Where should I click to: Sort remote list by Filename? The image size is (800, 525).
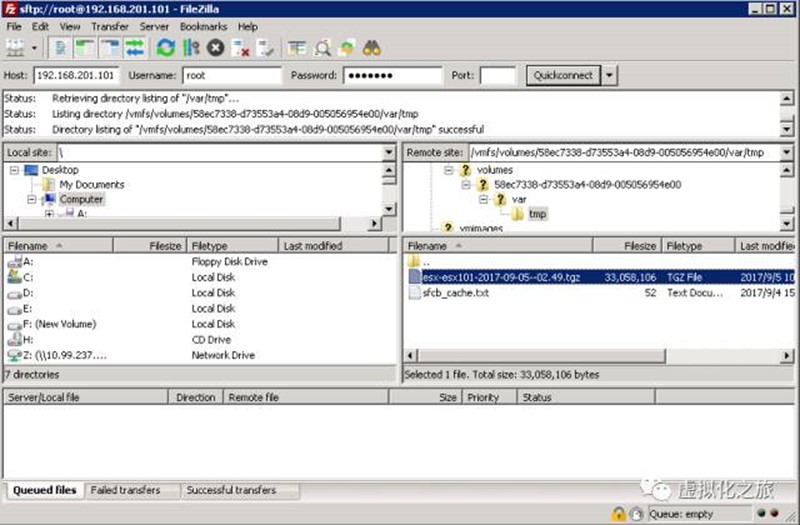pyautogui.click(x=498, y=246)
